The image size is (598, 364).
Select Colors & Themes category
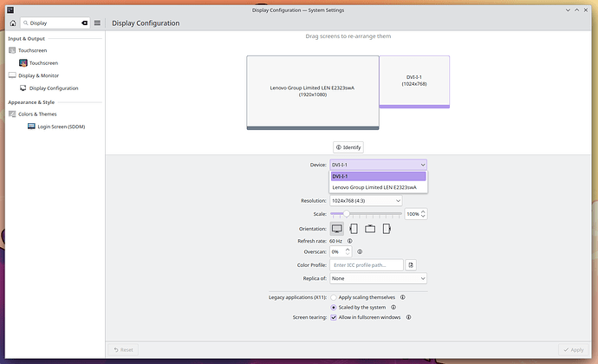click(37, 114)
